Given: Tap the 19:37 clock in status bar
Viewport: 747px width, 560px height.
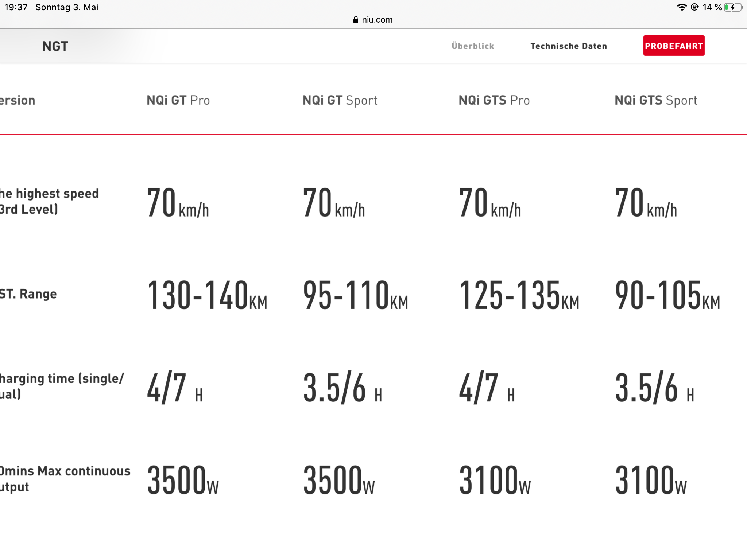Looking at the screenshot, I should click(x=16, y=7).
